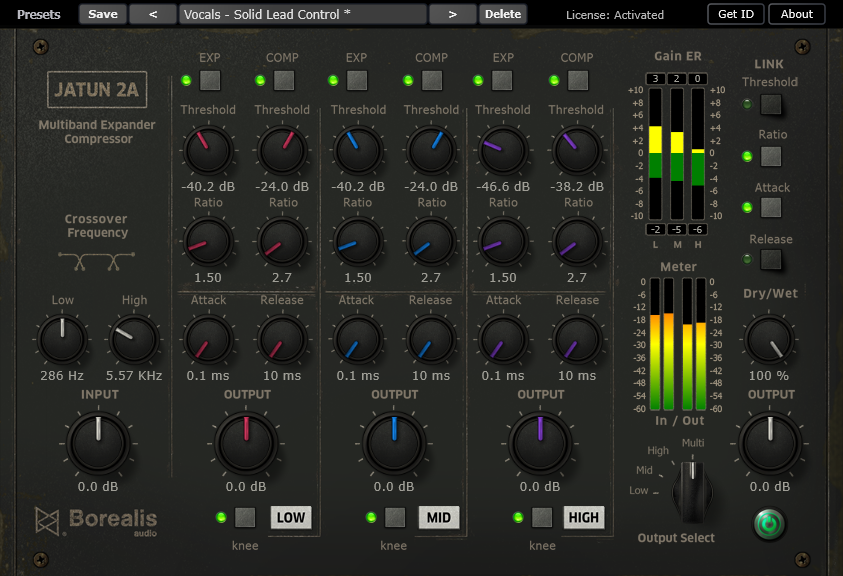
Task: Toggle the LINK Attack switch
Action: 770,207
